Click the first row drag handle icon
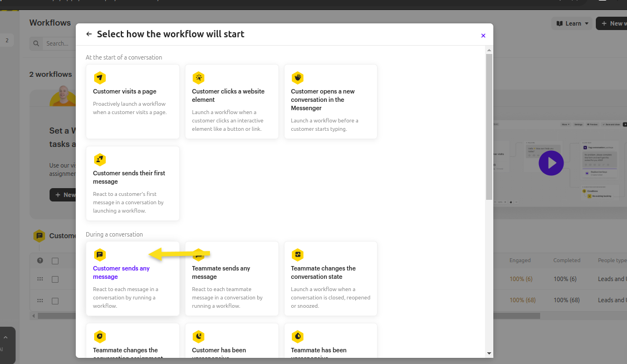 coord(40,279)
